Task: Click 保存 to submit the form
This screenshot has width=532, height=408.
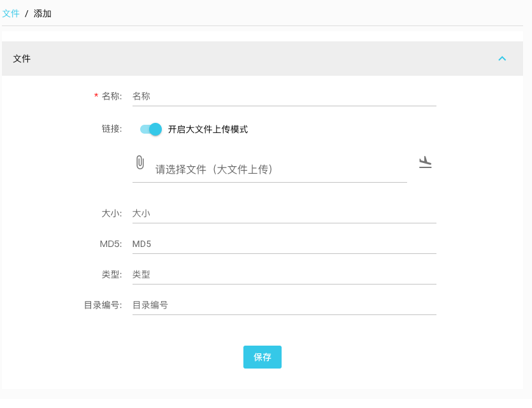Action: click(x=262, y=357)
